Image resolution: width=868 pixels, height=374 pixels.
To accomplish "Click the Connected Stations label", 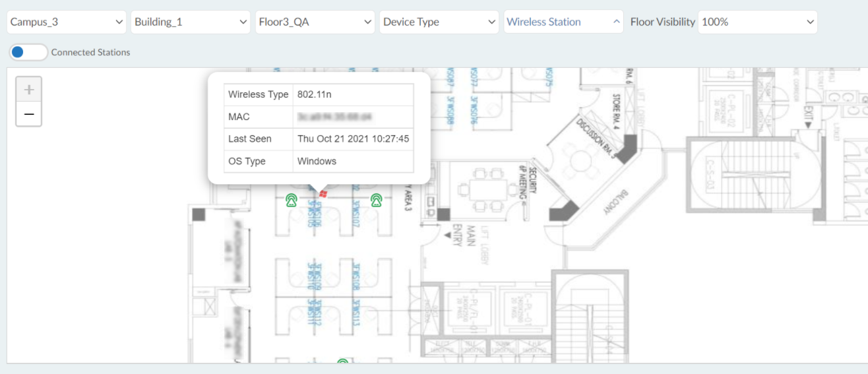I will 91,52.
